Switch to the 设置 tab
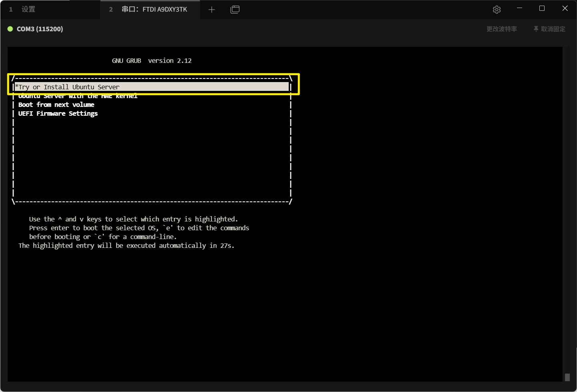The image size is (577, 392). [x=28, y=9]
